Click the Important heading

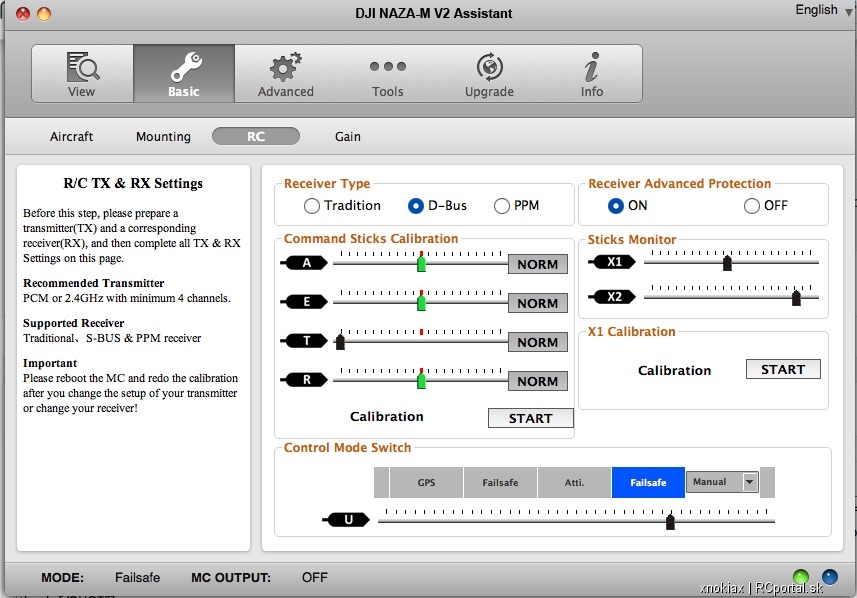click(x=50, y=363)
